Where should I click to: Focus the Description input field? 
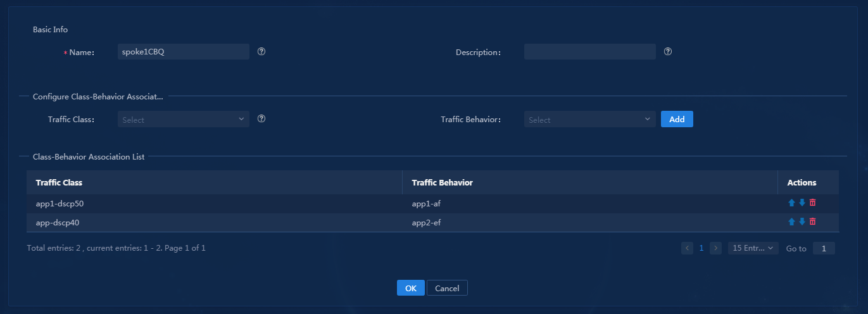point(590,52)
